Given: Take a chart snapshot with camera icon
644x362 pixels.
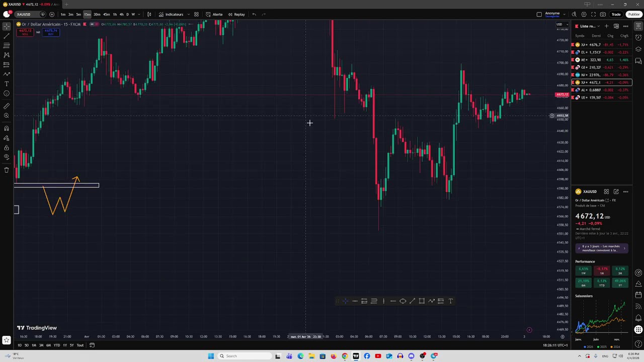Looking at the screenshot, I should 603,14.
